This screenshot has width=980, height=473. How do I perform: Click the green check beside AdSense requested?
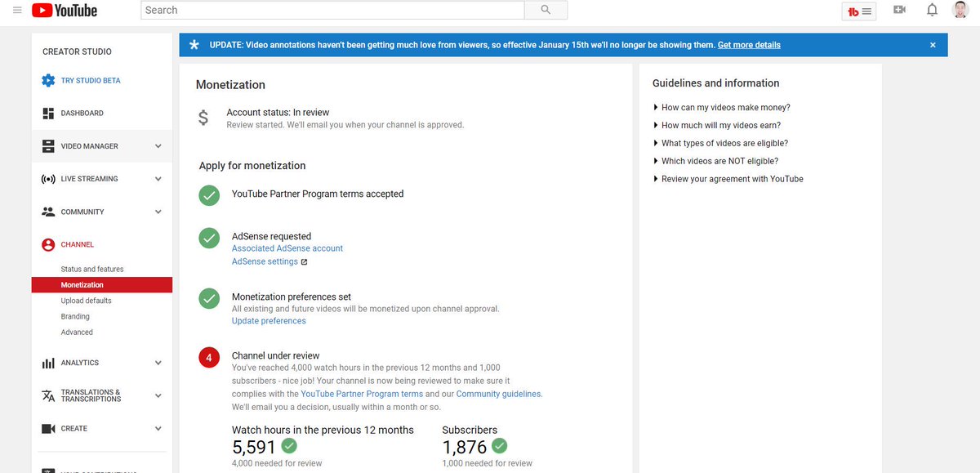point(210,238)
